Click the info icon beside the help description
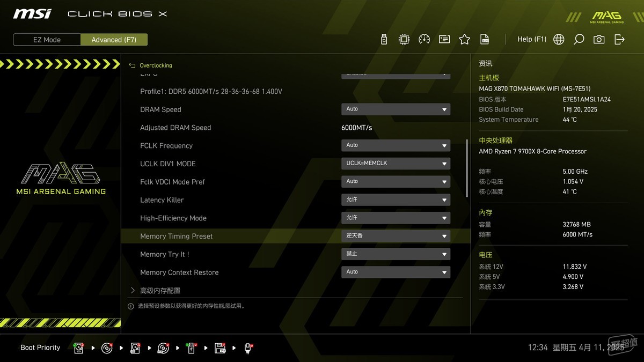Screen dimensions: 644x362 coord(130,306)
